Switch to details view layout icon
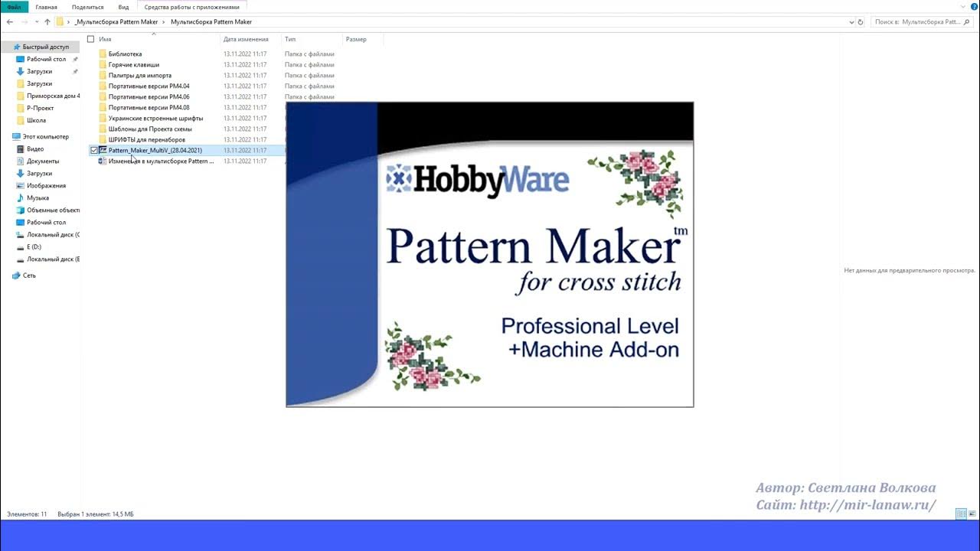This screenshot has height=551, width=980. (961, 514)
